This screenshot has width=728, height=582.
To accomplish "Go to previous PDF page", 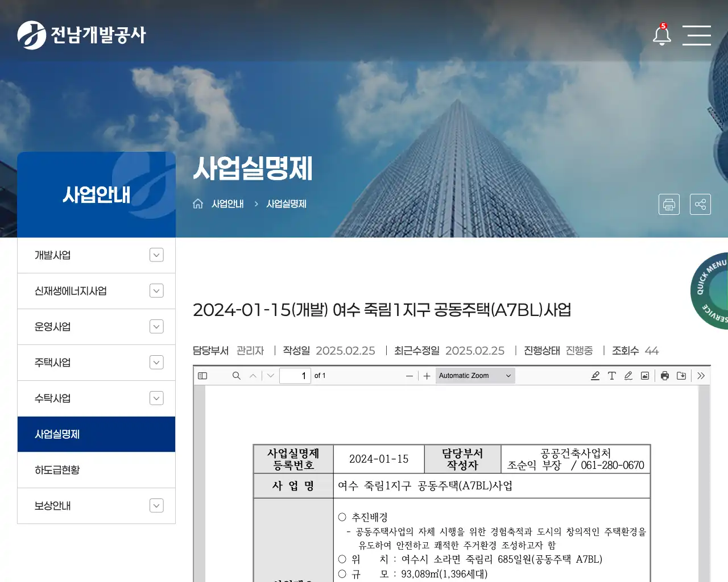I will coord(253,376).
